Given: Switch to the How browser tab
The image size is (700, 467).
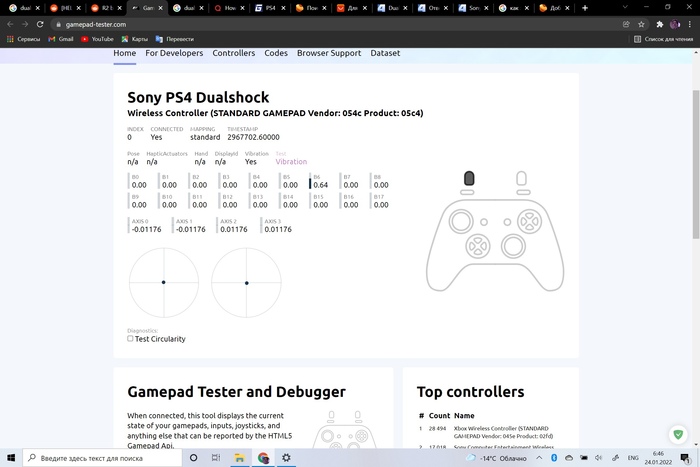Looking at the screenshot, I should pos(229,8).
